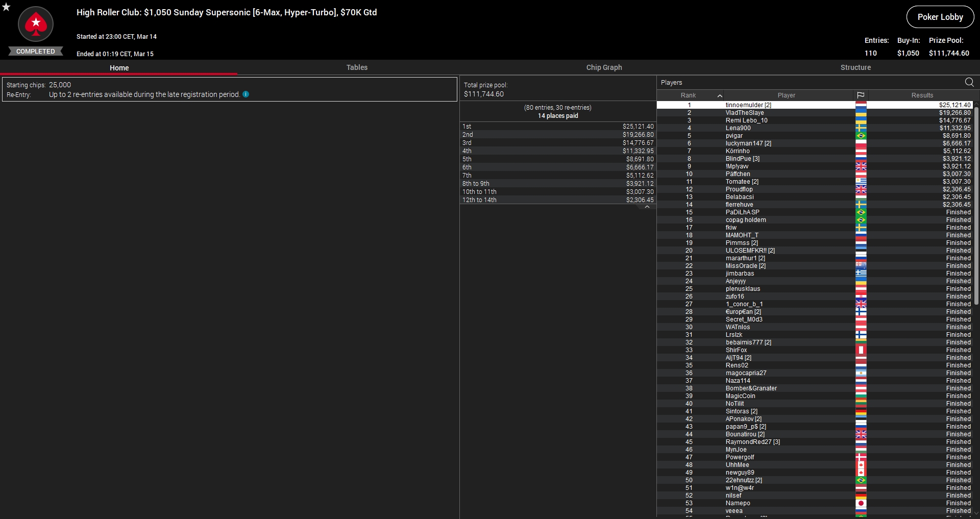This screenshot has height=519, width=980.
Task: Select player ULOSEMFKR!! [2]
Action: [x=815, y=251]
